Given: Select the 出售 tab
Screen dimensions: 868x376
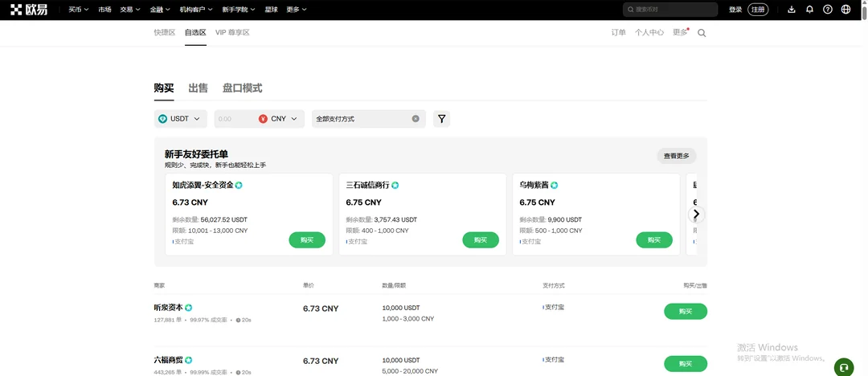Looking at the screenshot, I should [199, 88].
